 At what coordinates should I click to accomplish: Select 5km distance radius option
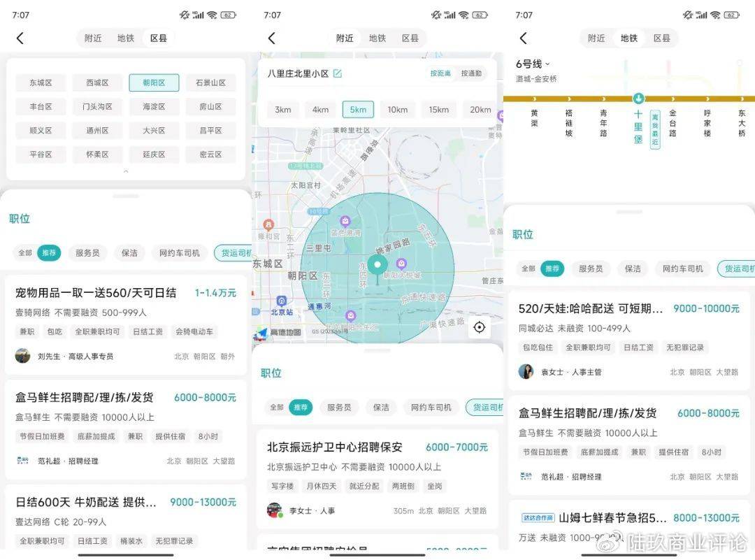(358, 110)
